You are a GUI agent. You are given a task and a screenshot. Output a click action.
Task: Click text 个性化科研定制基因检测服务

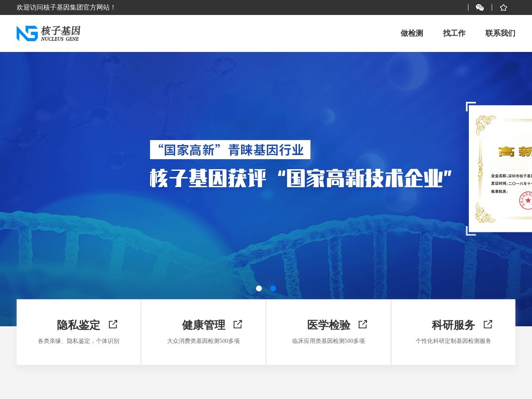tap(453, 341)
